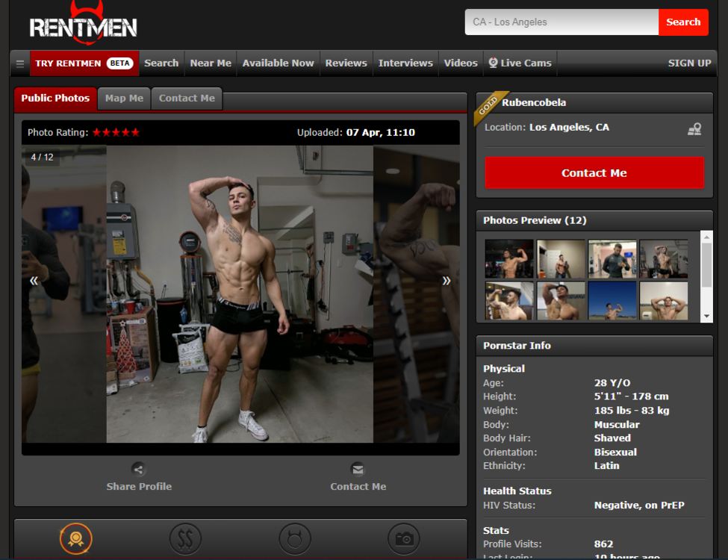Select the first thumbnail in Photos Preview
The image size is (728, 560).
pyautogui.click(x=509, y=258)
